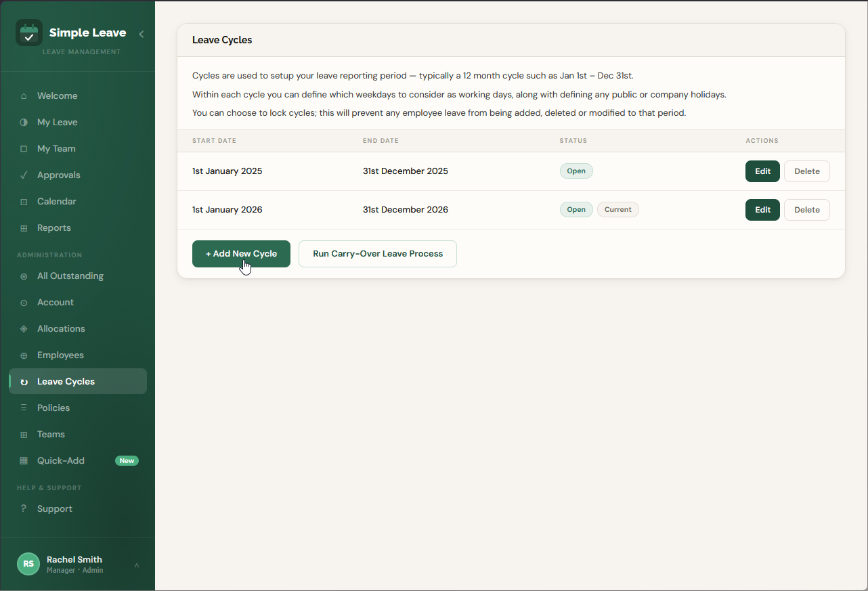Click the Rachel Smith user name
The height and width of the screenshot is (591, 868).
click(x=74, y=559)
